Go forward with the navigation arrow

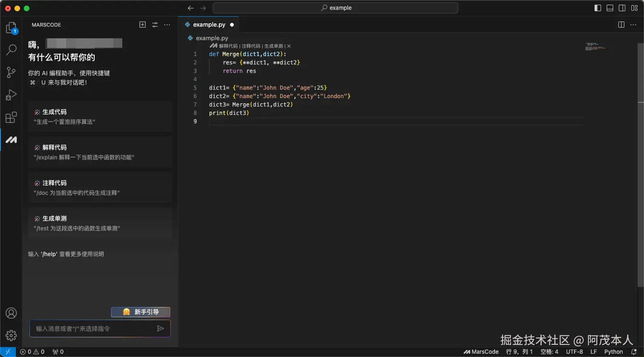tap(203, 8)
